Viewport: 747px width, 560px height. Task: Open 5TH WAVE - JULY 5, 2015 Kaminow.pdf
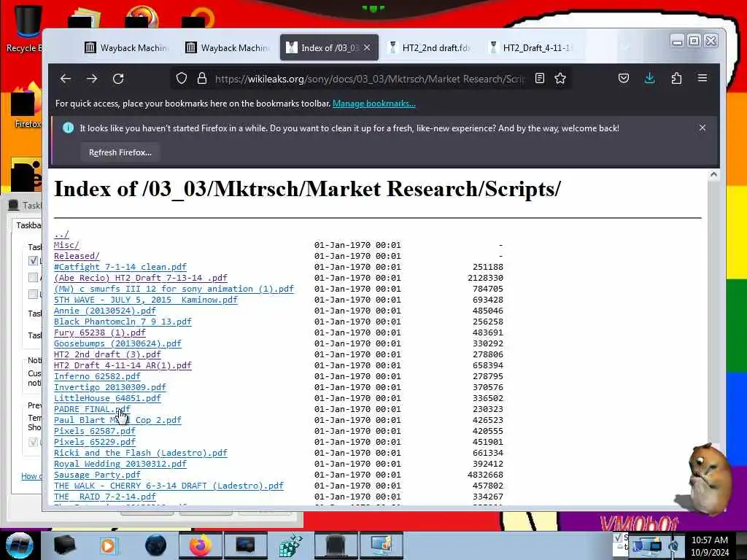tap(146, 300)
